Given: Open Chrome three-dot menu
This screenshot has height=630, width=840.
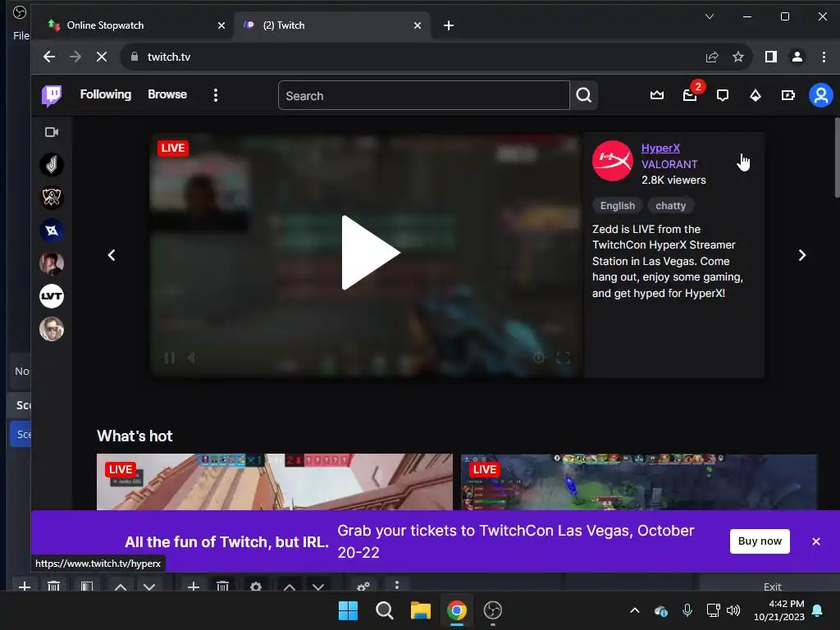Looking at the screenshot, I should coord(824,57).
